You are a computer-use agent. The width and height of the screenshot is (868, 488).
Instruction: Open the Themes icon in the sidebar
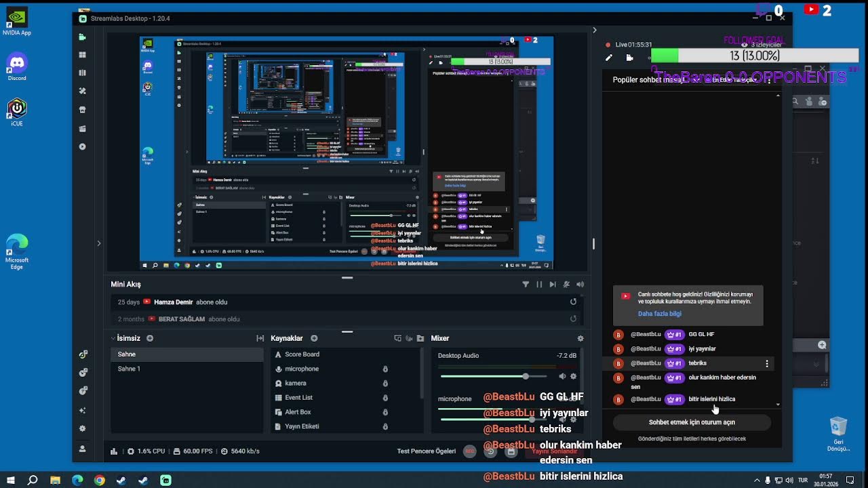click(x=83, y=91)
